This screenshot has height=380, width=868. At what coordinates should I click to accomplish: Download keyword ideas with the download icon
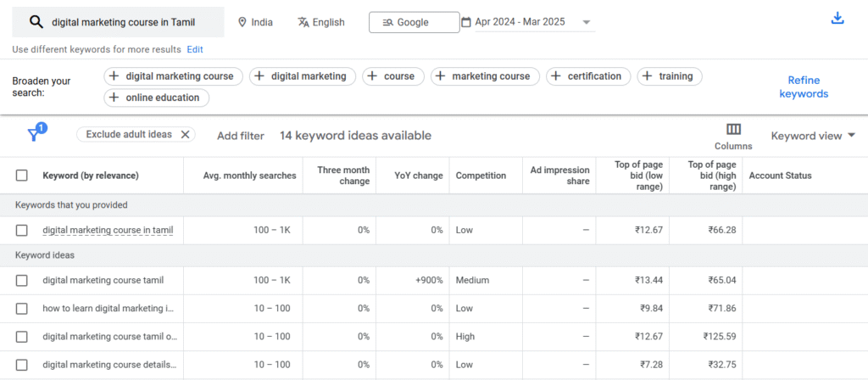[x=837, y=19]
